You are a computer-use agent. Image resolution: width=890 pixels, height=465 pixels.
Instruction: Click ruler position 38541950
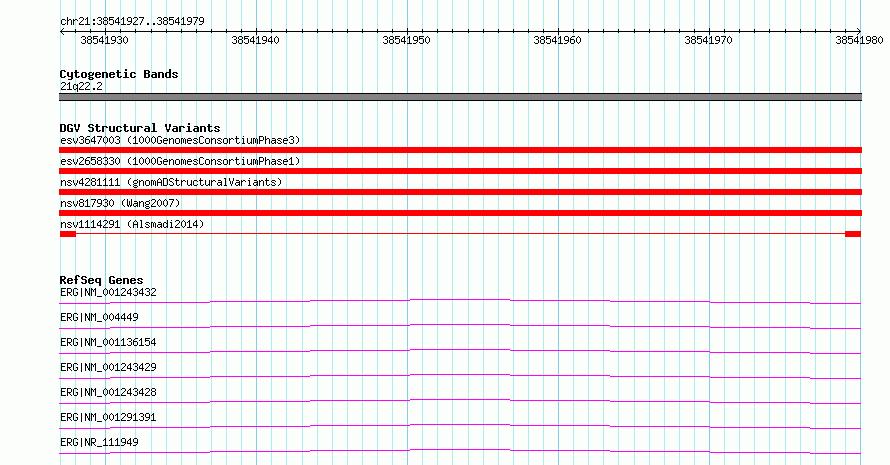(x=406, y=40)
